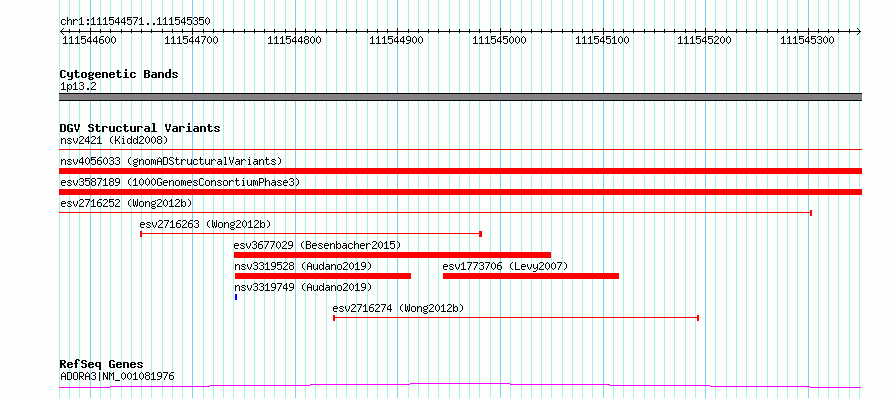Click ruler position 111545300
This screenshot has height=398, width=890.
[x=808, y=40]
